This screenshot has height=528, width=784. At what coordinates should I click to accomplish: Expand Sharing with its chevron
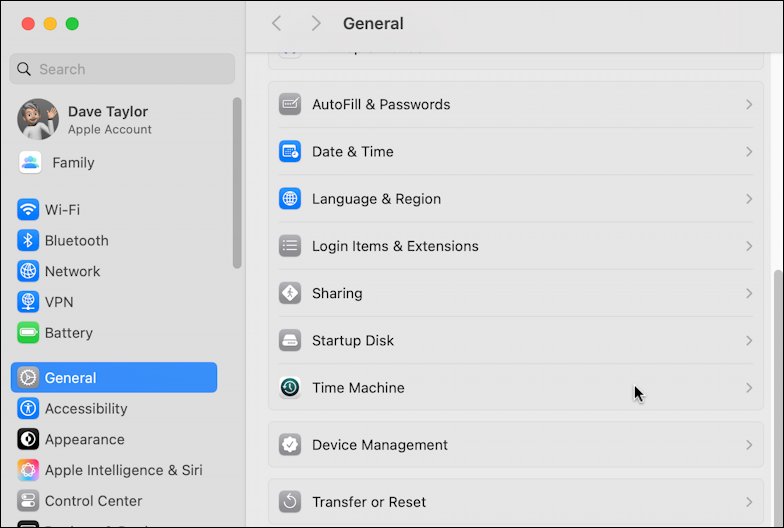coord(749,293)
